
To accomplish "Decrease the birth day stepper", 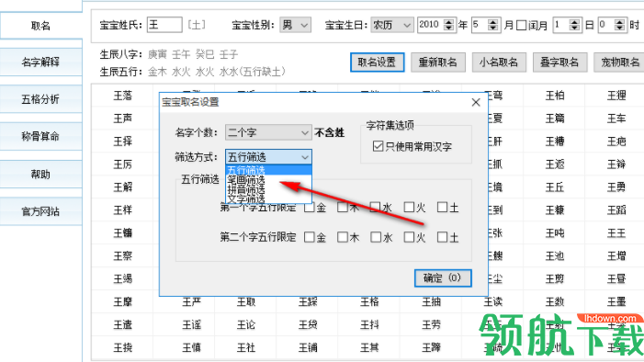I will click(x=575, y=28).
